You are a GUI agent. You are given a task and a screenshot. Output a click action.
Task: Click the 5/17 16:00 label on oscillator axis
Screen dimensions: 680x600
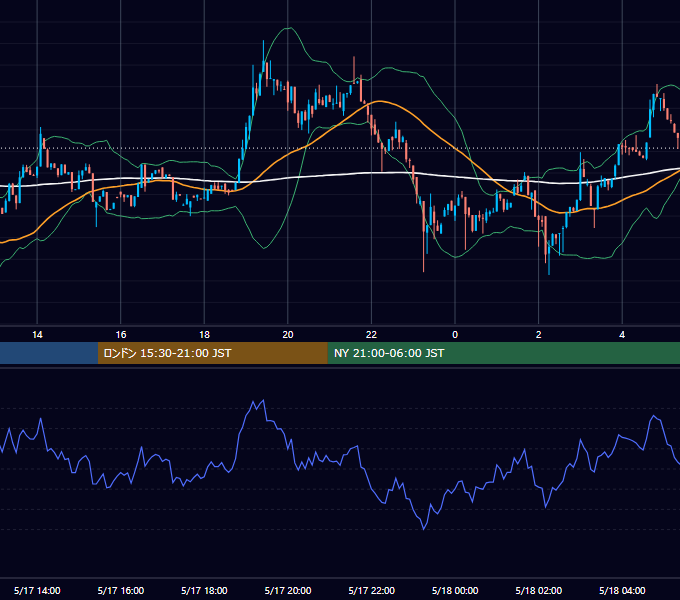[x=121, y=590]
